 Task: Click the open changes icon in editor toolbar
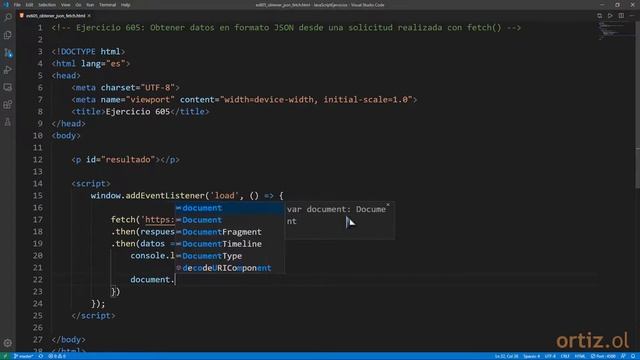tap(600, 16)
